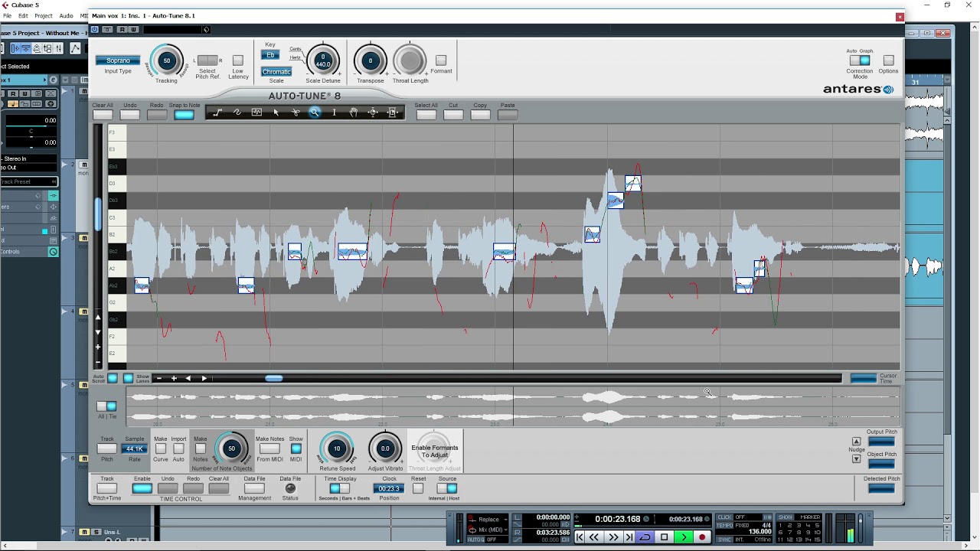Click the Make Curve button
980x551 pixels.
click(161, 448)
